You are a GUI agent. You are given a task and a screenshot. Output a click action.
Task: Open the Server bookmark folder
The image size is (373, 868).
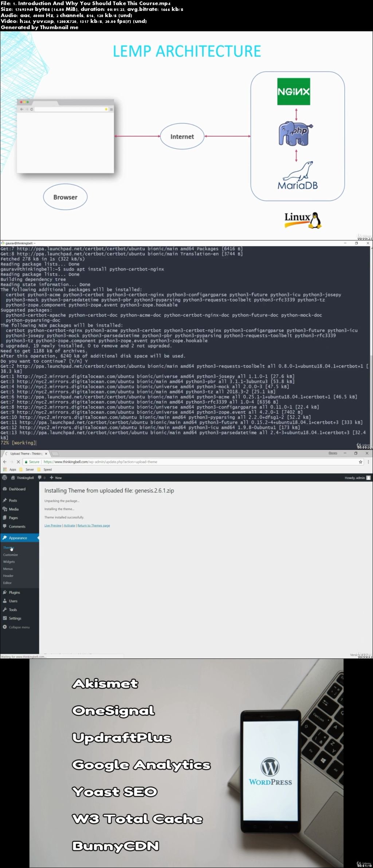click(x=27, y=469)
